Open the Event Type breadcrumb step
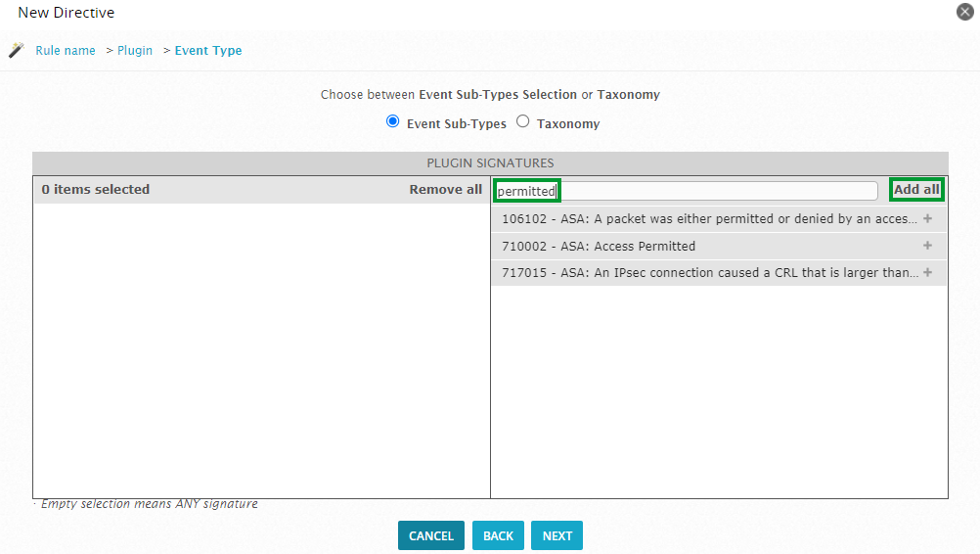 (x=208, y=51)
